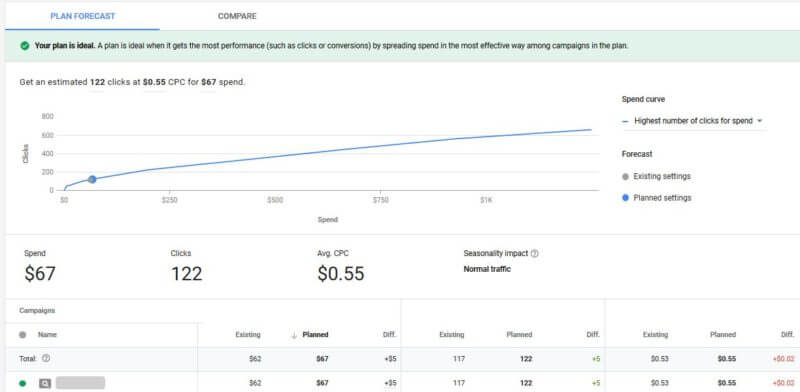
Task: Click the $1K label on the spend axis
Action: [486, 201]
